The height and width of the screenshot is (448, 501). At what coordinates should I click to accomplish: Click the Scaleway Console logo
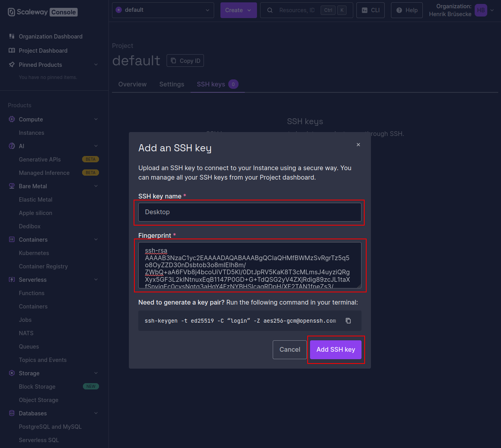click(42, 12)
